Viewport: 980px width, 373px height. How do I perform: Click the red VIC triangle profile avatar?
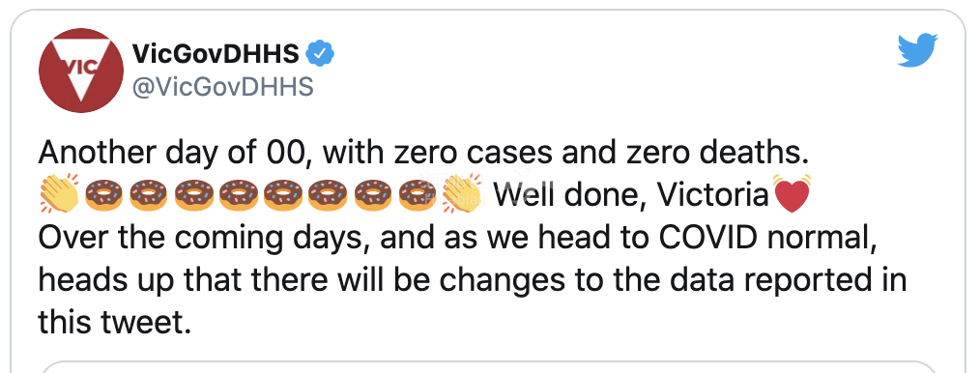[81, 71]
